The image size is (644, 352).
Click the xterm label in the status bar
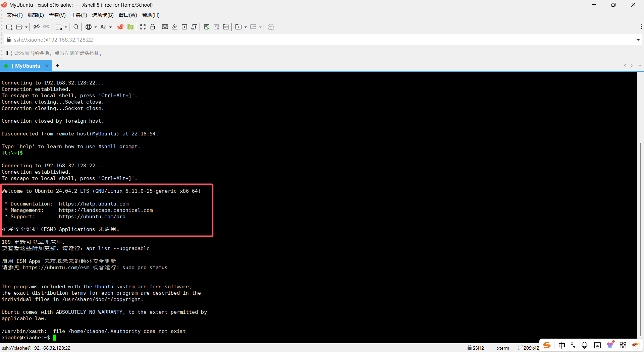(x=503, y=348)
